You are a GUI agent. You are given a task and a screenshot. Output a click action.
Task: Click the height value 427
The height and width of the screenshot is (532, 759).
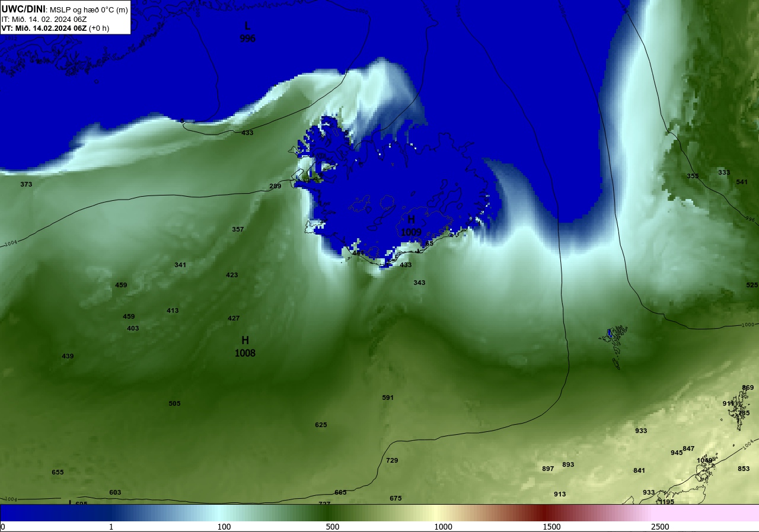(234, 318)
